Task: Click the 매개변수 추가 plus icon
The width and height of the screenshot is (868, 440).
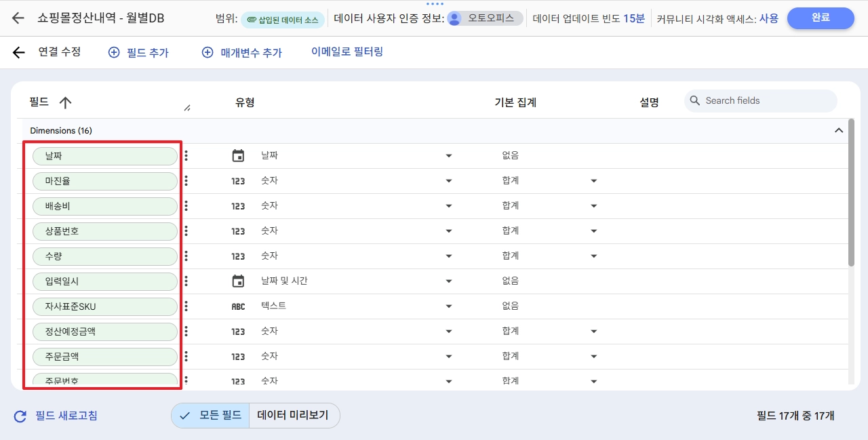Action: click(208, 52)
